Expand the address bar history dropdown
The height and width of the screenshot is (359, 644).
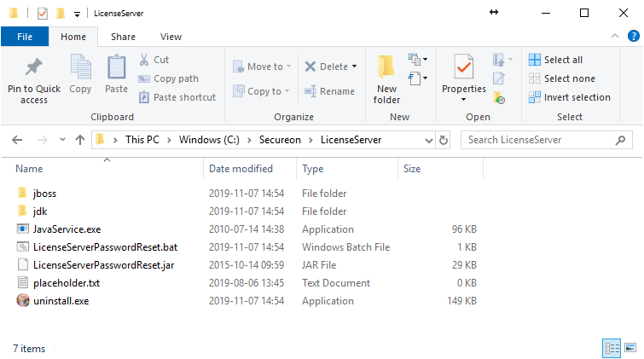426,140
